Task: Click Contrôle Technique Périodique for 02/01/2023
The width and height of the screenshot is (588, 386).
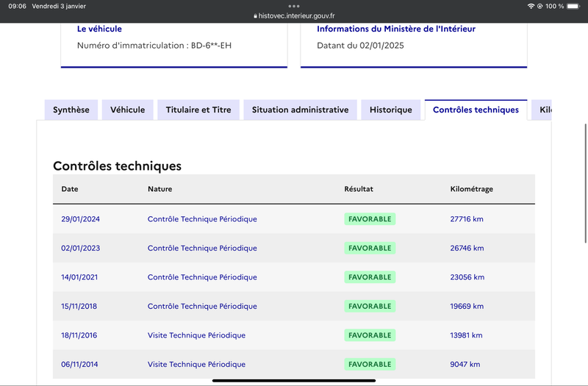Action: (x=202, y=248)
